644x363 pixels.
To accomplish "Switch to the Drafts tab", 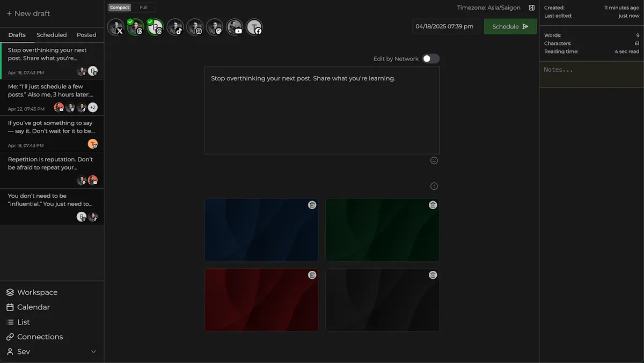I will click(17, 35).
